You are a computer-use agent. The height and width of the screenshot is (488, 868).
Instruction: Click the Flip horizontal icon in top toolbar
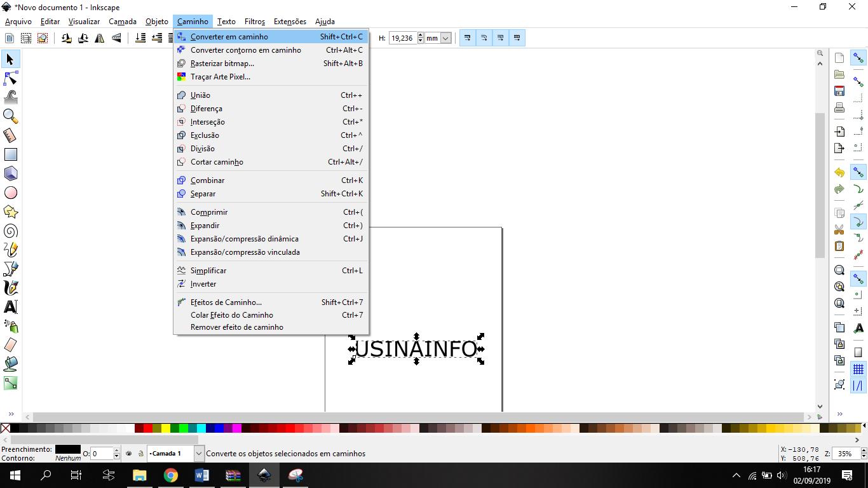100,38
